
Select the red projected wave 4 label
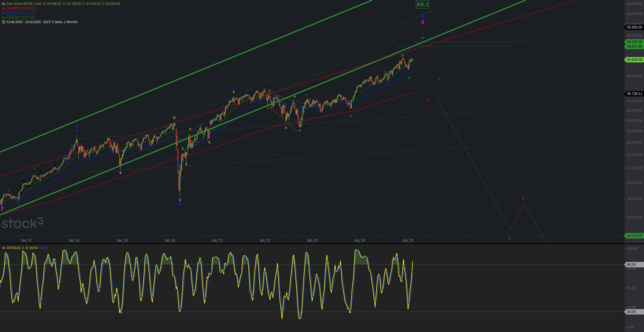coord(523,199)
